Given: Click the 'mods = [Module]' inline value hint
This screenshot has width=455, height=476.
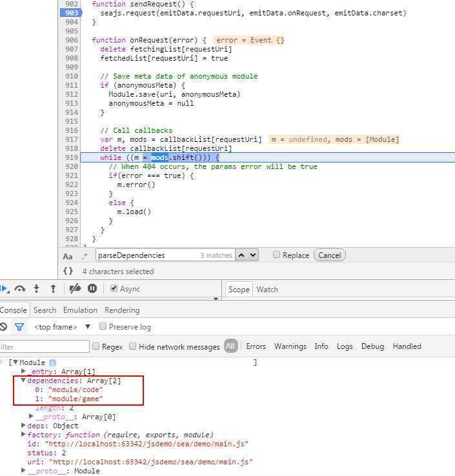Looking at the screenshot, I should pyautogui.click(x=367, y=139).
